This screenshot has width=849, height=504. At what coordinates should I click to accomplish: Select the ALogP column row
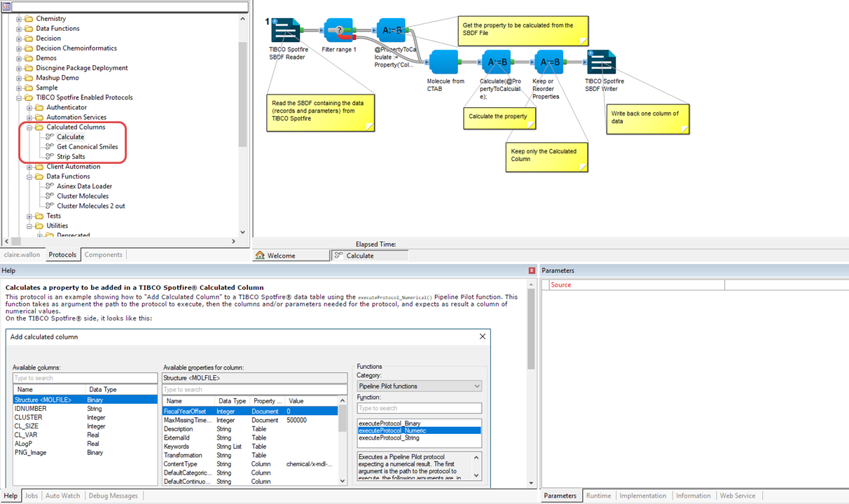(x=85, y=444)
